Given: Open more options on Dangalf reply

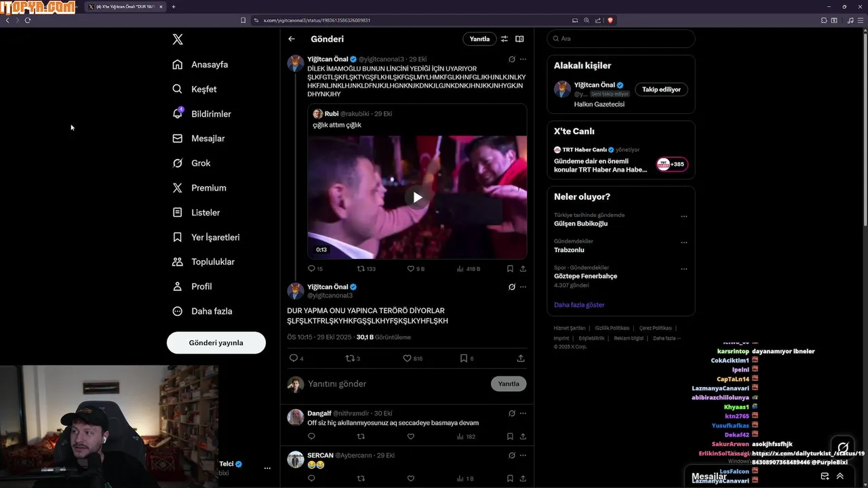Looking at the screenshot, I should coord(523,413).
